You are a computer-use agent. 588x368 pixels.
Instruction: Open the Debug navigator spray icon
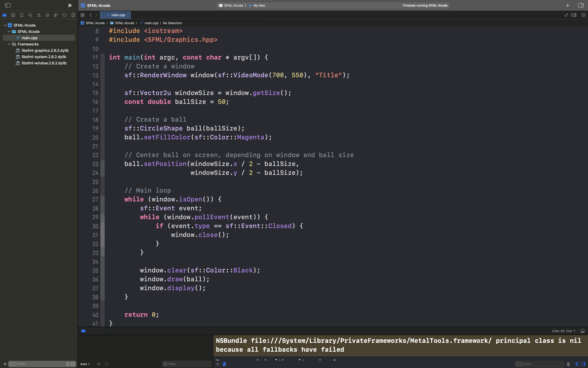point(56,15)
